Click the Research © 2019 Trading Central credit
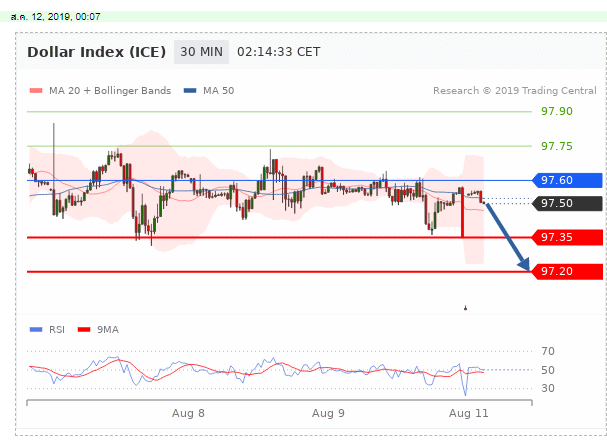Viewport: 607px width, 447px height. coord(514,91)
